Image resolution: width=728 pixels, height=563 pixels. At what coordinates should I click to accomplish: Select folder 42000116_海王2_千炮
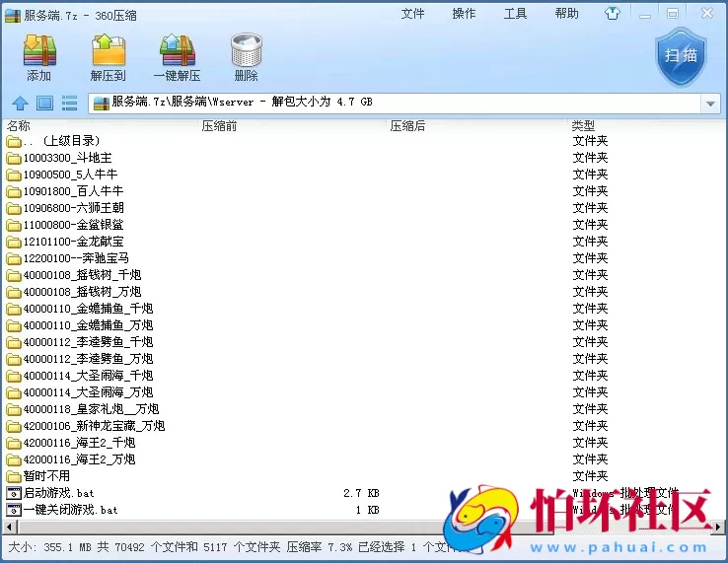[71, 443]
